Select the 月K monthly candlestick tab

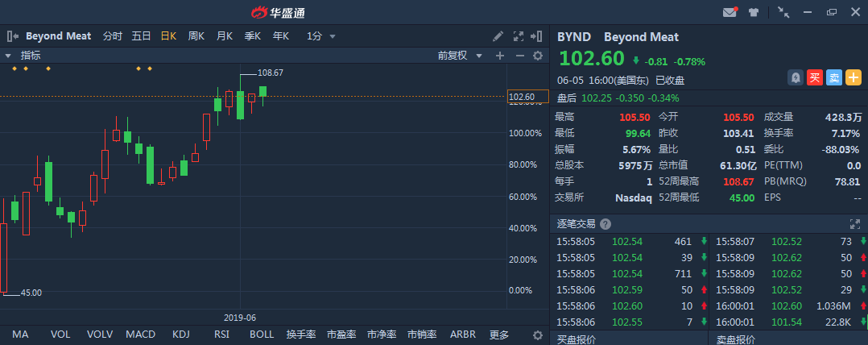(224, 36)
